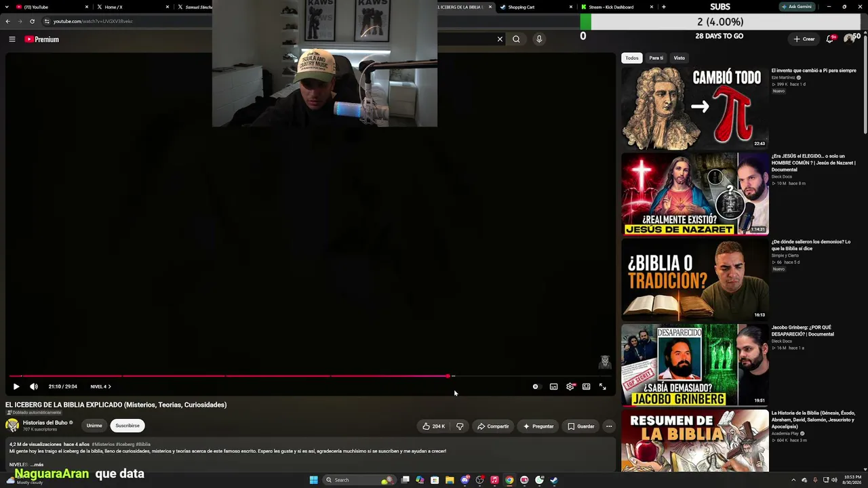
Task: Save the video with Guardar
Action: pos(581,426)
